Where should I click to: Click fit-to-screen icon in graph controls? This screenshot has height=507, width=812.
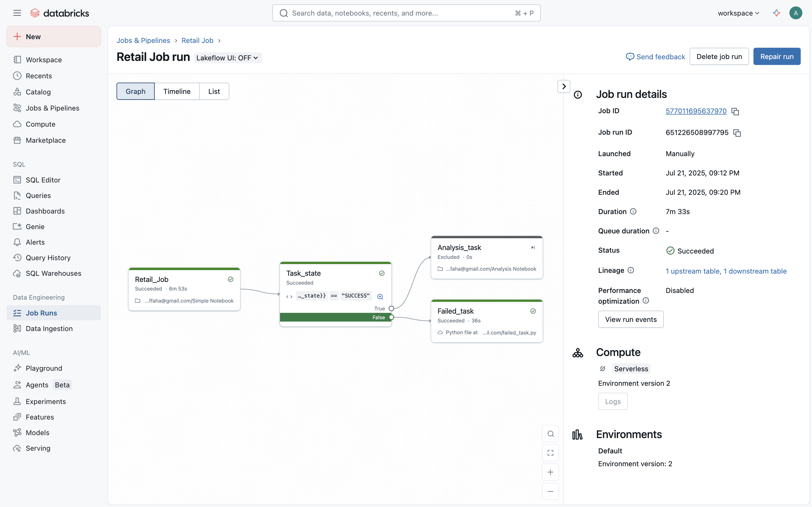[x=550, y=453]
